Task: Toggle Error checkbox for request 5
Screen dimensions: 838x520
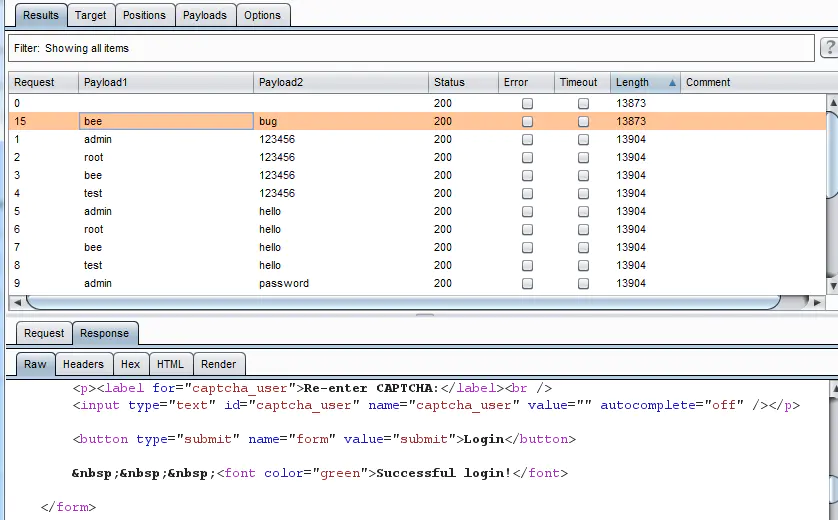Action: coord(527,212)
